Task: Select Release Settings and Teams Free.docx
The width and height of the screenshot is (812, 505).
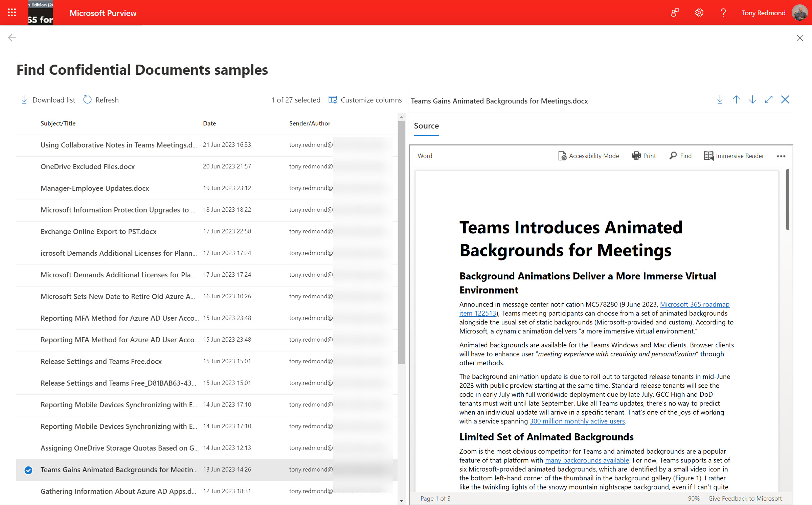Action: 207,362
